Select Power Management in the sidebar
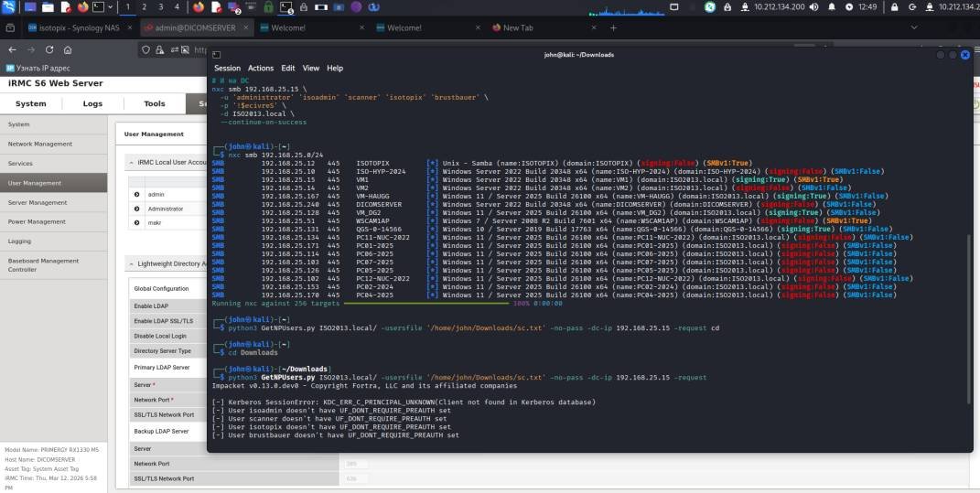The image size is (980, 493). pos(53,222)
